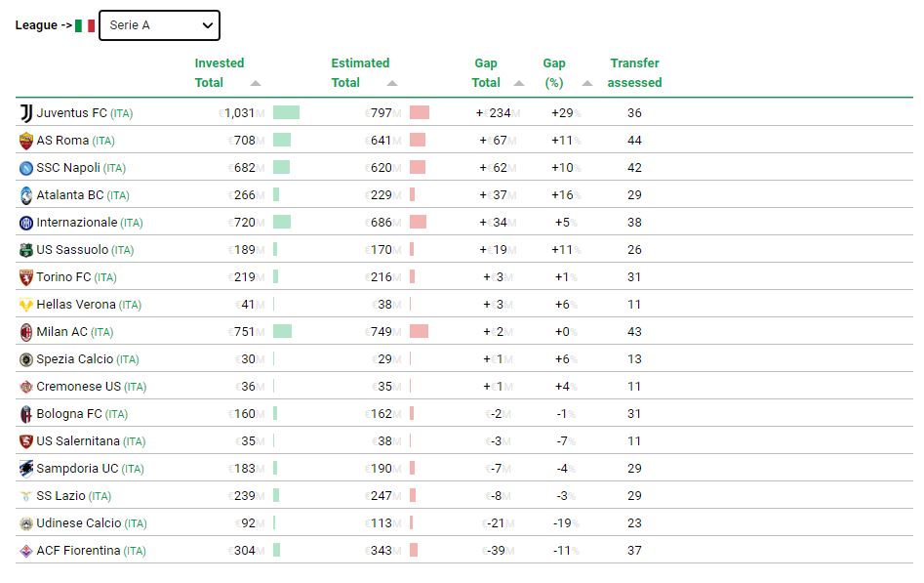The height and width of the screenshot is (583, 924).
Task: Click the Gap (%) column header
Action: click(554, 73)
